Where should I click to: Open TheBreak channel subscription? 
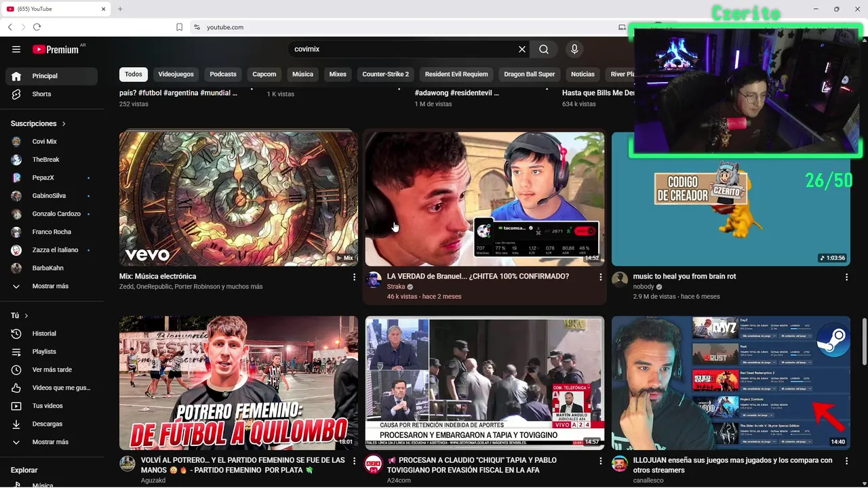click(x=52, y=159)
